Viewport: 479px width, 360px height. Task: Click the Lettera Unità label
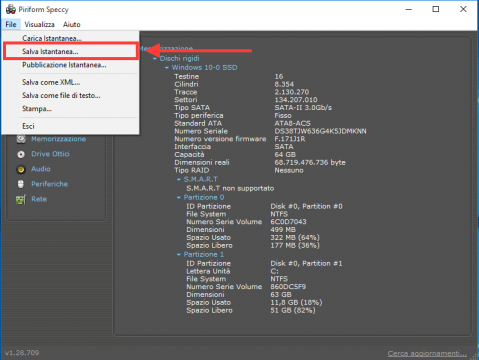pos(208,271)
